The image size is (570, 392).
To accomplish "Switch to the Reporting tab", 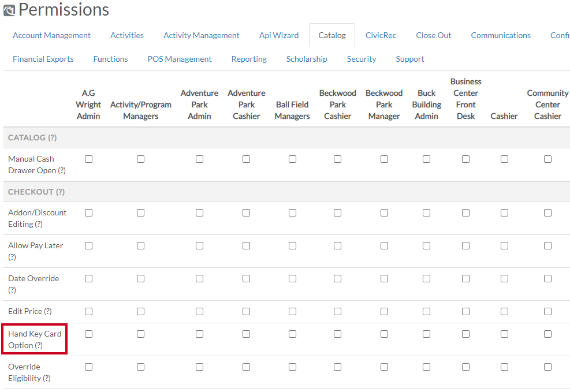I will (249, 59).
